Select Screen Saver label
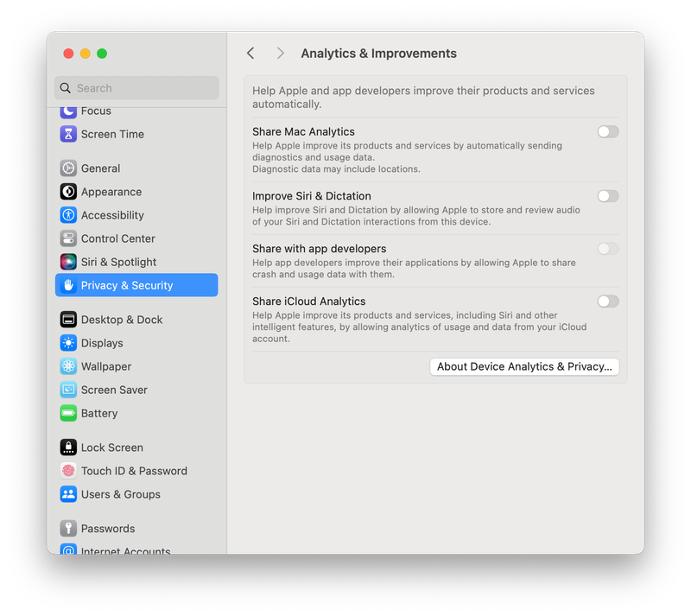The height and width of the screenshot is (616, 691). (114, 390)
